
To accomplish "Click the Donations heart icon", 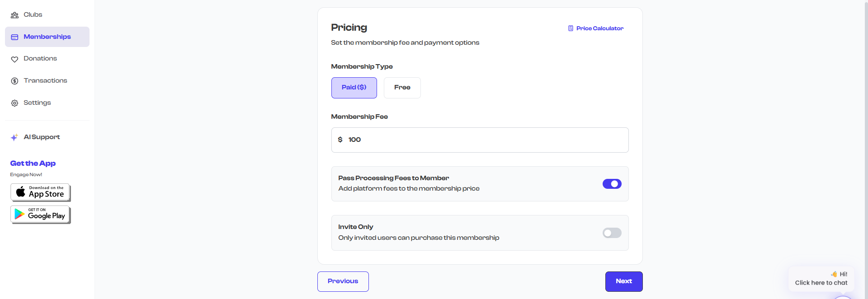I will click(14, 59).
